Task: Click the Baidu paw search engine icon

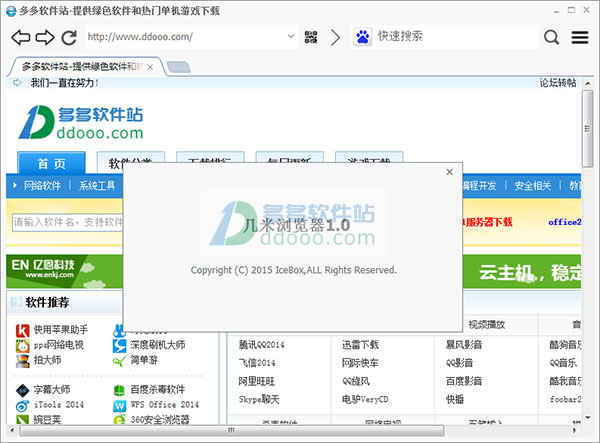Action: tap(362, 37)
